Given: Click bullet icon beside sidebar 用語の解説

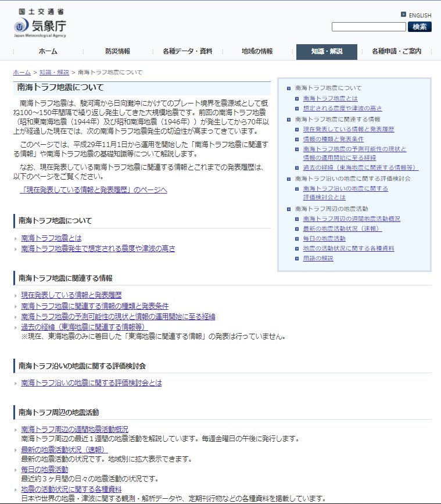Looking at the screenshot, I should click(297, 259).
